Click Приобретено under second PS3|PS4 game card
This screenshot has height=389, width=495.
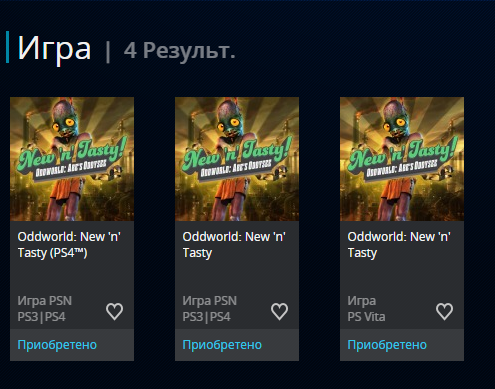point(222,345)
